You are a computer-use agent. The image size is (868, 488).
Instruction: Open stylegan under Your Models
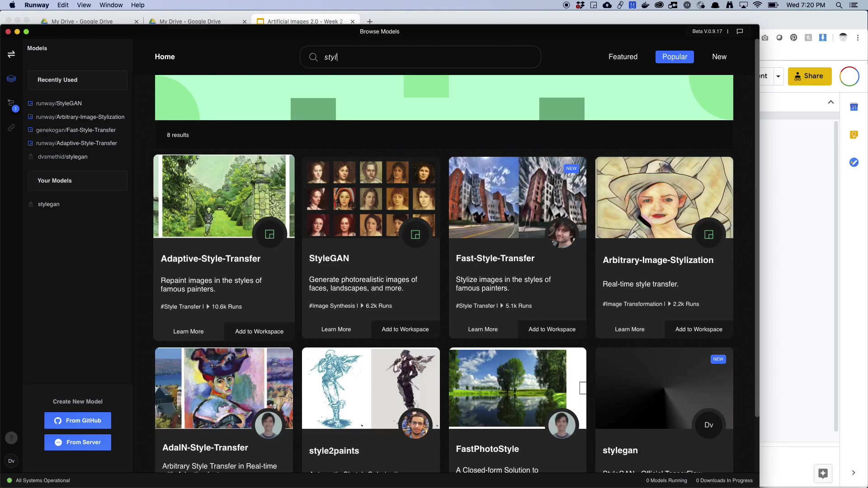[48, 204]
